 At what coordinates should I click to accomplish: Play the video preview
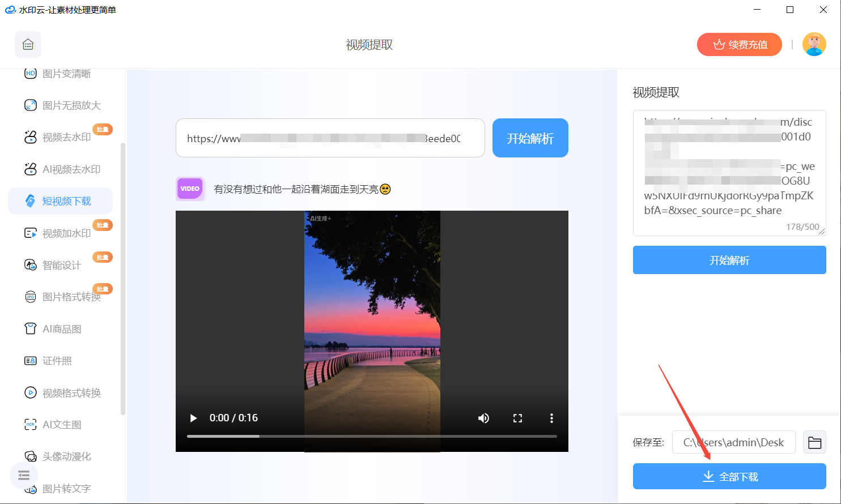[x=194, y=418]
